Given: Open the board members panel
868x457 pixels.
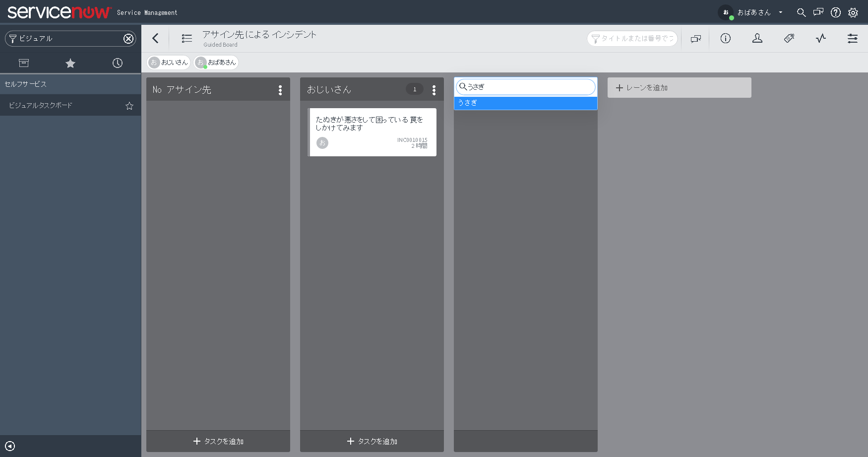Looking at the screenshot, I should (757, 38).
